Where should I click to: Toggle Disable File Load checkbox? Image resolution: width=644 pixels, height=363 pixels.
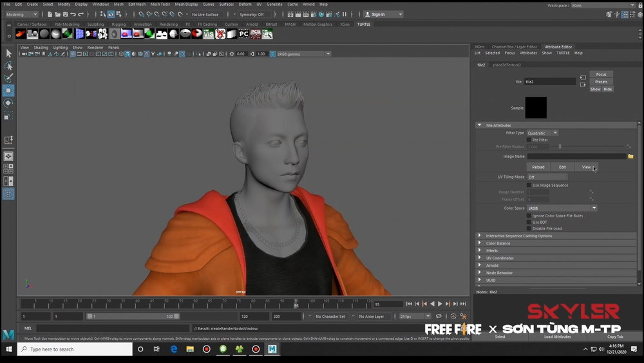(529, 229)
